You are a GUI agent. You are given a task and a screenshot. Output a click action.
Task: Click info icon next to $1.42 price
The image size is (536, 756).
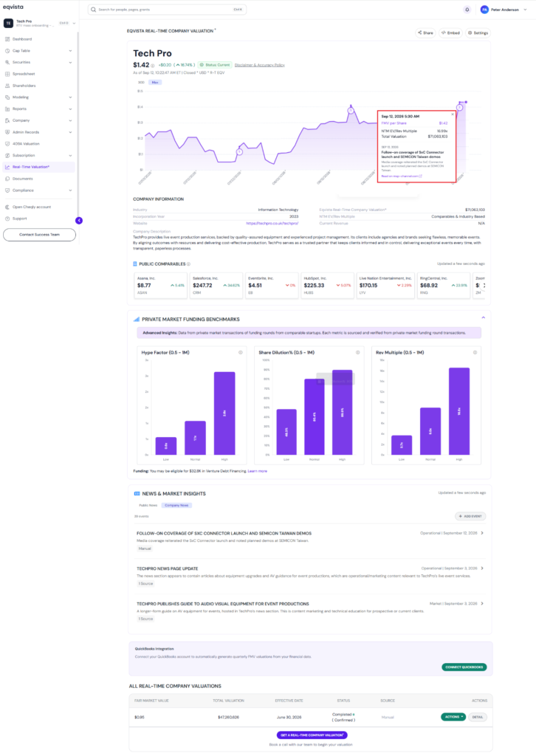click(x=153, y=66)
